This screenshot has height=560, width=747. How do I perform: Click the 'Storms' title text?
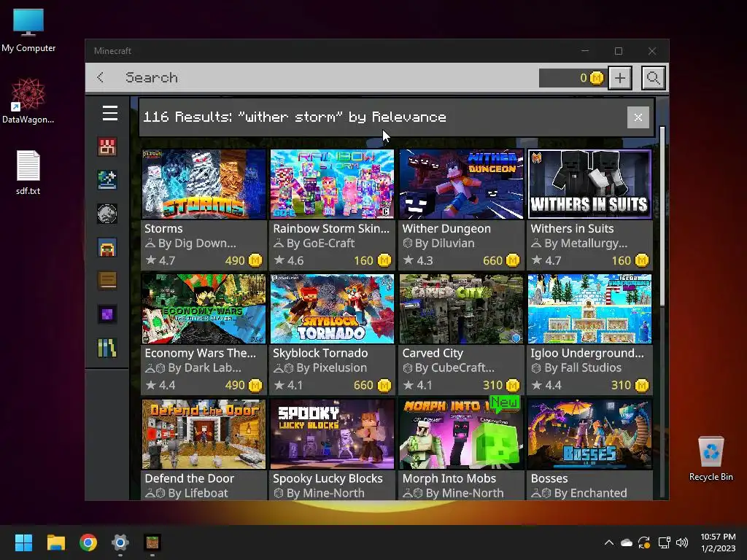pos(163,228)
